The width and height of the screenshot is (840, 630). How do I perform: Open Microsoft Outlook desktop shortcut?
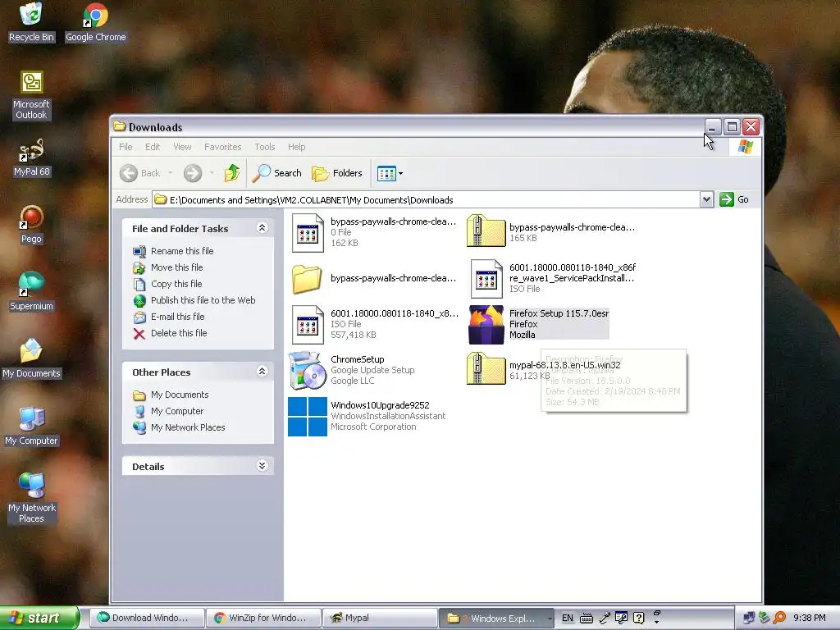click(31, 95)
